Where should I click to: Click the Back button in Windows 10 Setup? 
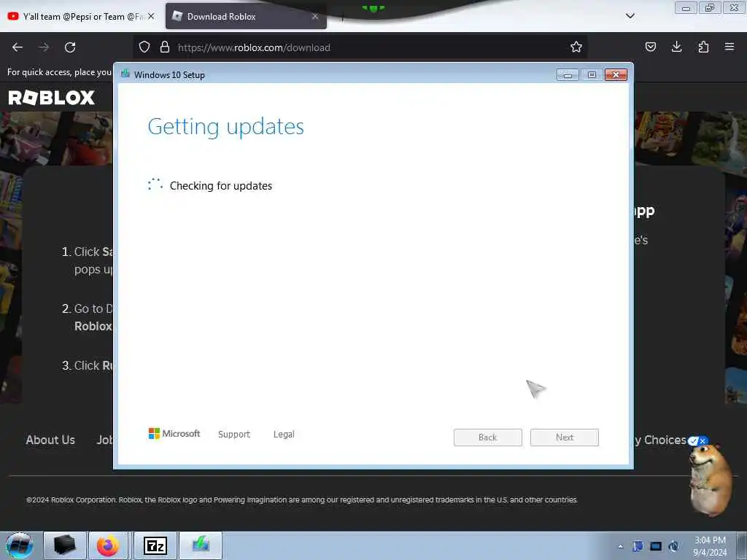click(x=488, y=437)
